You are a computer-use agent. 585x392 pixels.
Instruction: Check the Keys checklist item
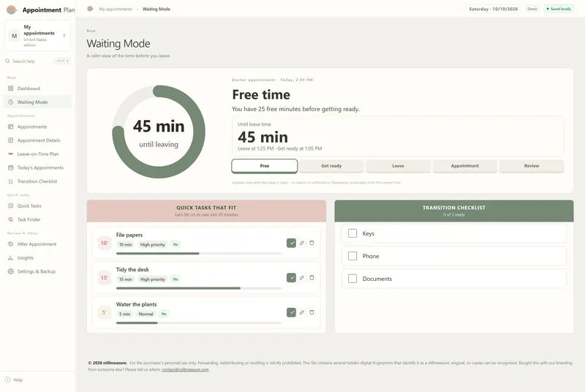352,233
